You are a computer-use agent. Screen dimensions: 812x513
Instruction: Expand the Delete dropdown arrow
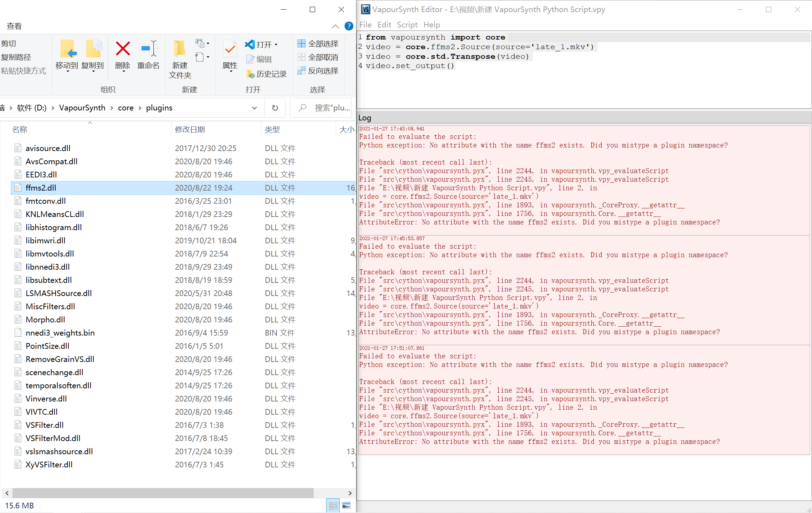pyautogui.click(x=124, y=71)
